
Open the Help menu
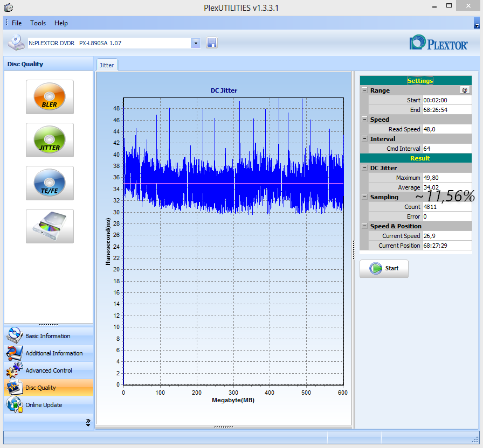(x=61, y=23)
